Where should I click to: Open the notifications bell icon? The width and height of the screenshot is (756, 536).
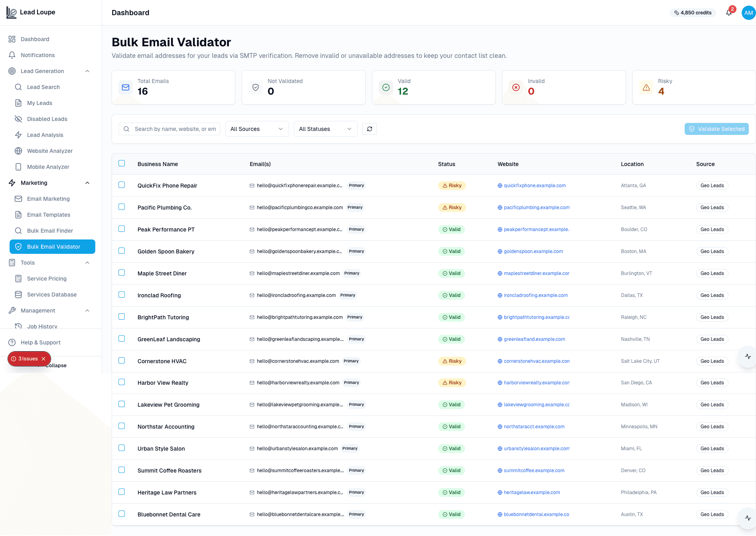tap(729, 13)
